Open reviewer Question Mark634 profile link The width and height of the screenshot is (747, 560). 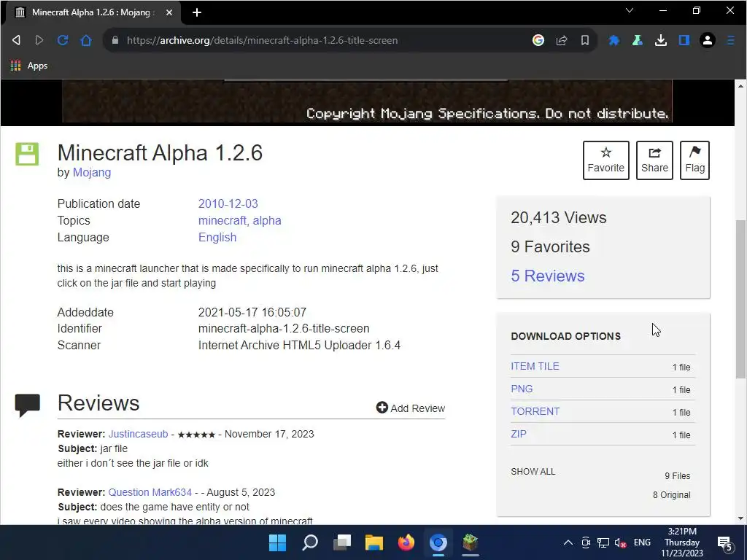(150, 492)
